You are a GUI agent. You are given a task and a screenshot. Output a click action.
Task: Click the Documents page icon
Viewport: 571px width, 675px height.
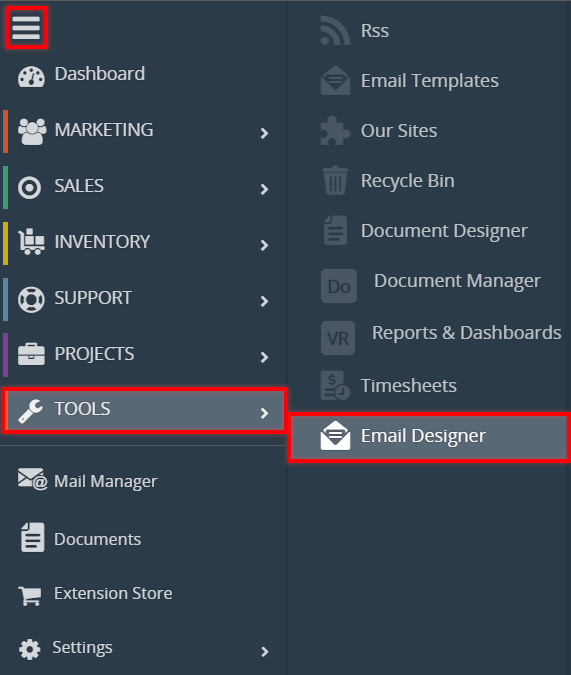[x=32, y=537]
